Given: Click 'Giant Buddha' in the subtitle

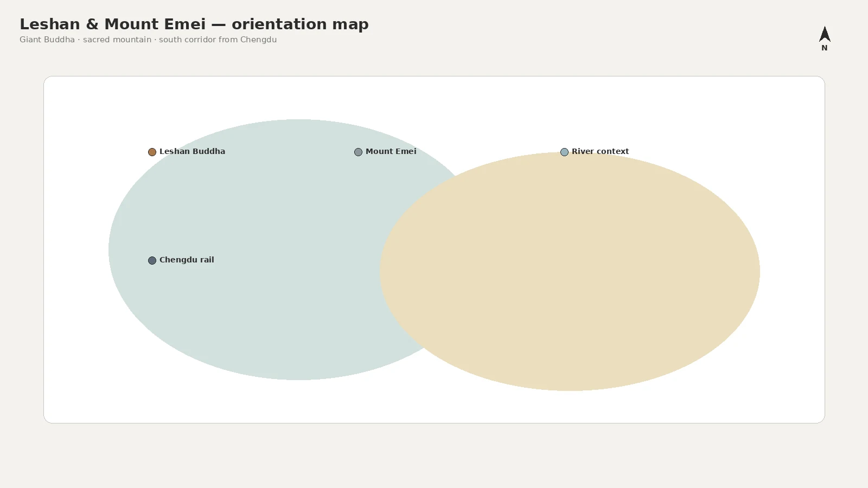Looking at the screenshot, I should (x=47, y=40).
